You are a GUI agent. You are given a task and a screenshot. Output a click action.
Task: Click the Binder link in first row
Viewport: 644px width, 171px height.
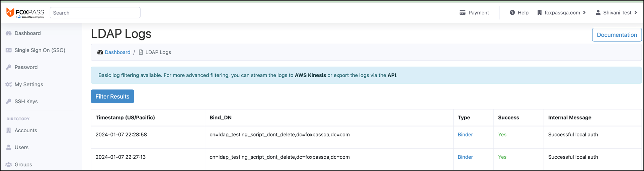(x=465, y=135)
